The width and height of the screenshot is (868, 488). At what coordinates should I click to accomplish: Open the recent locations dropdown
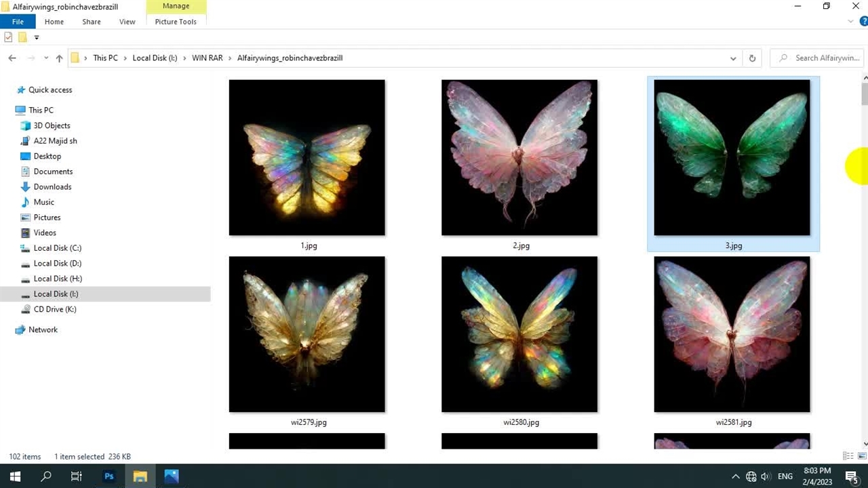[x=46, y=58]
